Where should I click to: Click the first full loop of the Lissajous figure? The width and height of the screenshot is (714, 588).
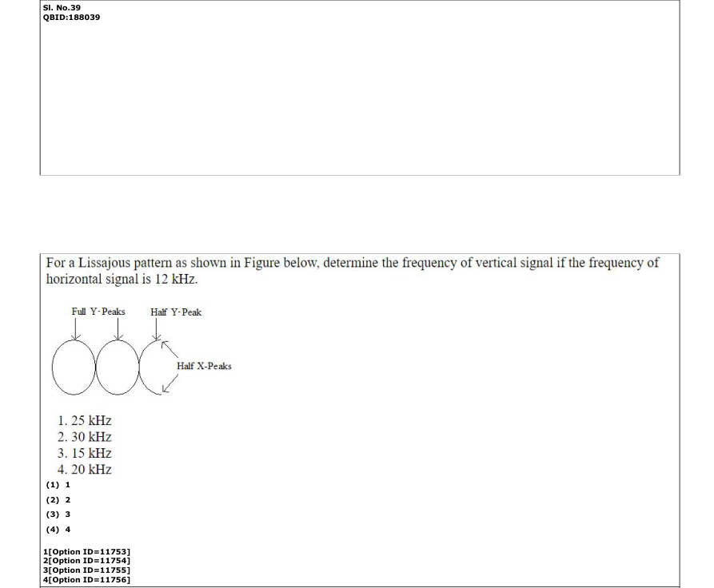[74, 367]
